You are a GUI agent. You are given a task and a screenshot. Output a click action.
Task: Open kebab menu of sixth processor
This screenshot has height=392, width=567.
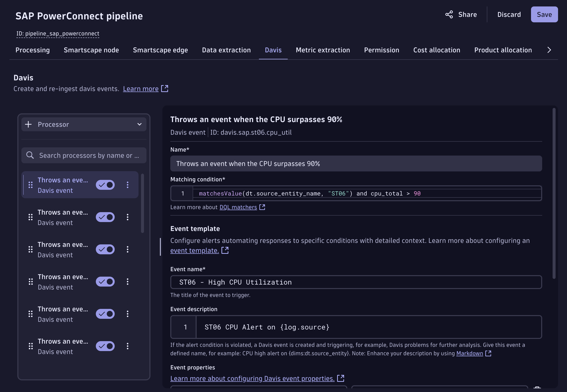coord(128,346)
